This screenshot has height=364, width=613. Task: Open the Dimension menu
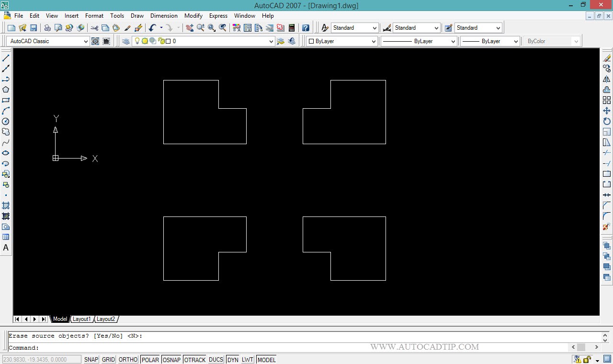(164, 15)
